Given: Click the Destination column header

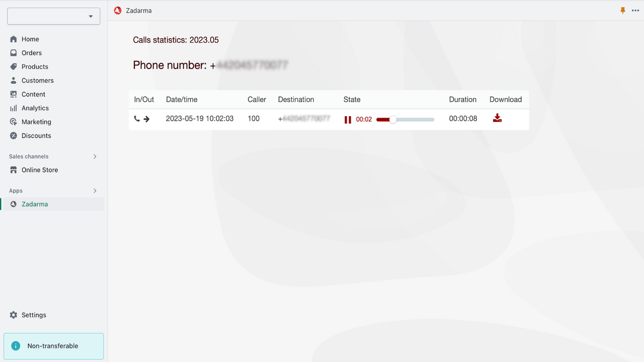Looking at the screenshot, I should [296, 100].
